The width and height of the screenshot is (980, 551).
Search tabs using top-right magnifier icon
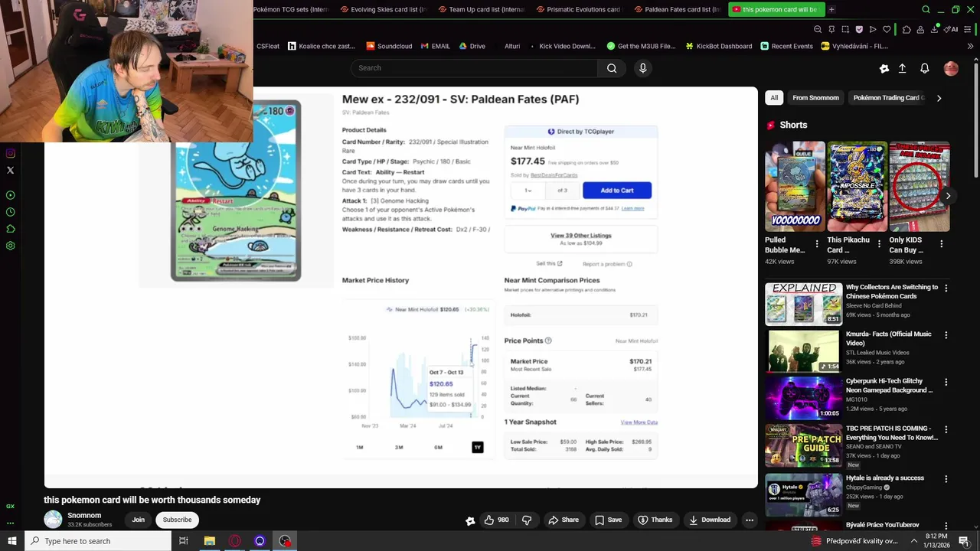(x=926, y=10)
